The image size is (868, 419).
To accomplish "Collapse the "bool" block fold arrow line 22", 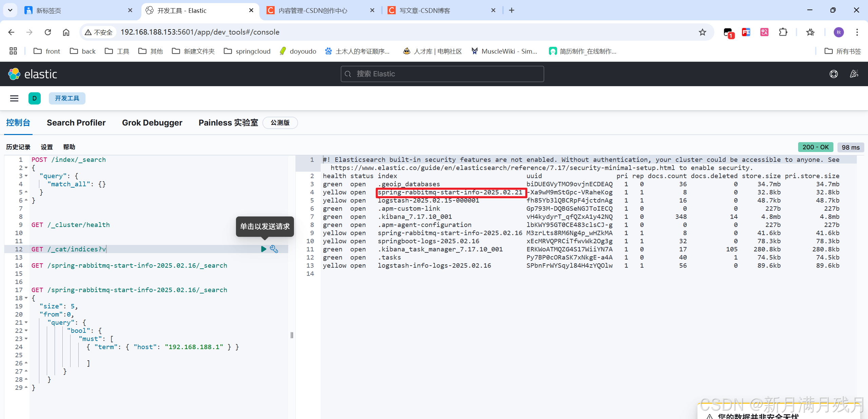I will click(26, 331).
